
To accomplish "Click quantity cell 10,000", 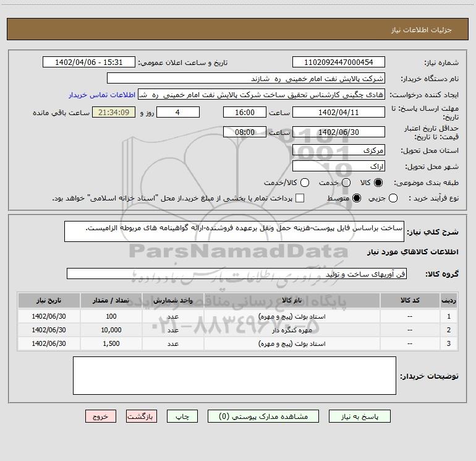I will [x=111, y=330].
